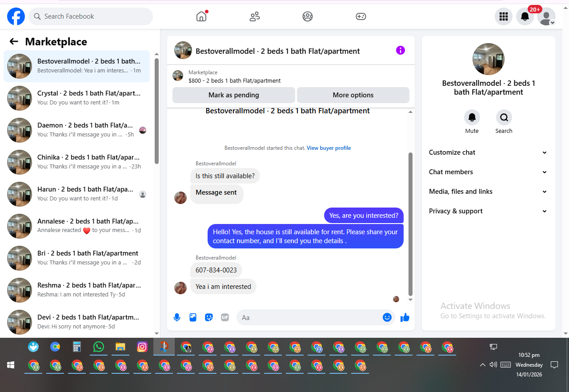This screenshot has height=392, width=569.
Task: Open the Reshma conversation
Action: [x=76, y=290]
